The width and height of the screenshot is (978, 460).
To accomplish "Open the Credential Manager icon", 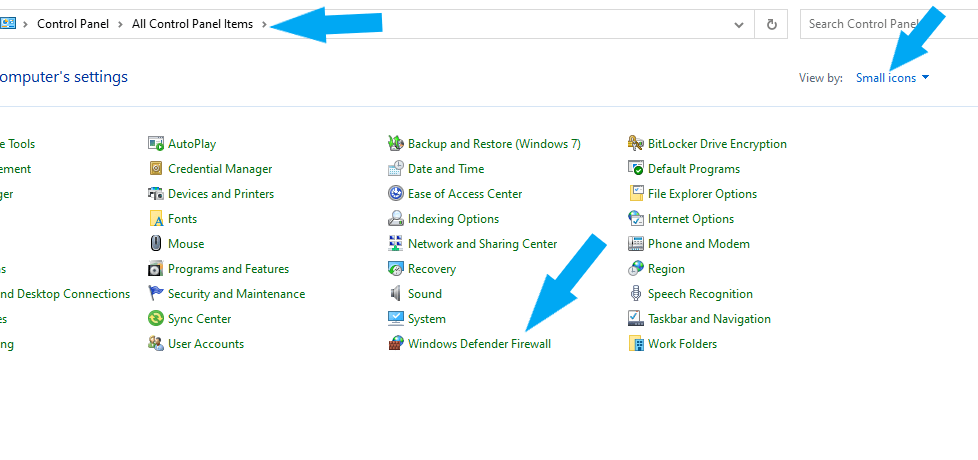I will tap(155, 168).
